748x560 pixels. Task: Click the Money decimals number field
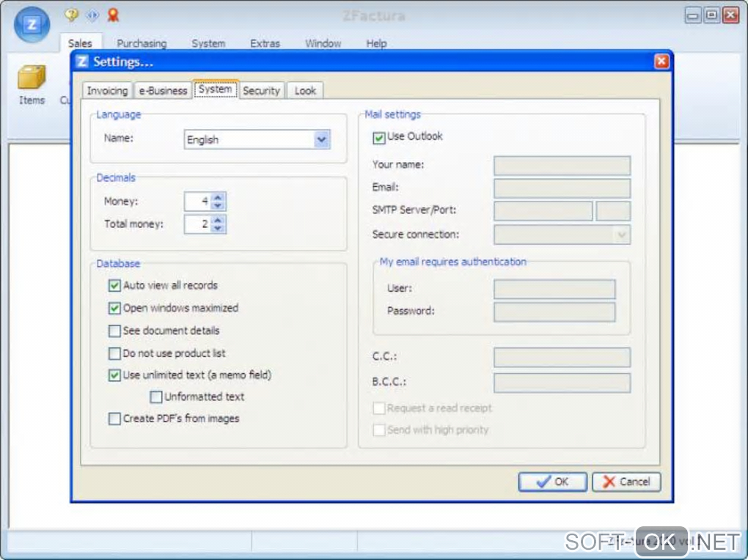[x=198, y=202]
